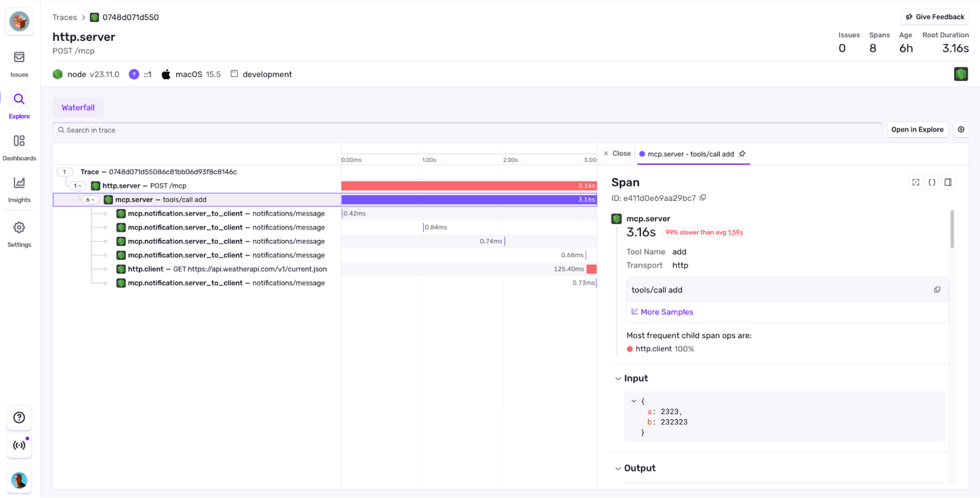Open the JSON view of the span
980x498 pixels.
pos(931,182)
